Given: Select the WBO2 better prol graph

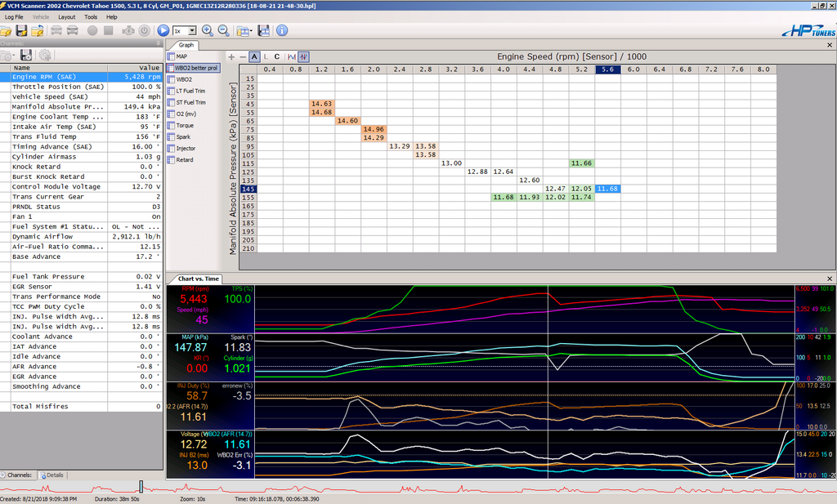Looking at the screenshot, I should pyautogui.click(x=193, y=68).
